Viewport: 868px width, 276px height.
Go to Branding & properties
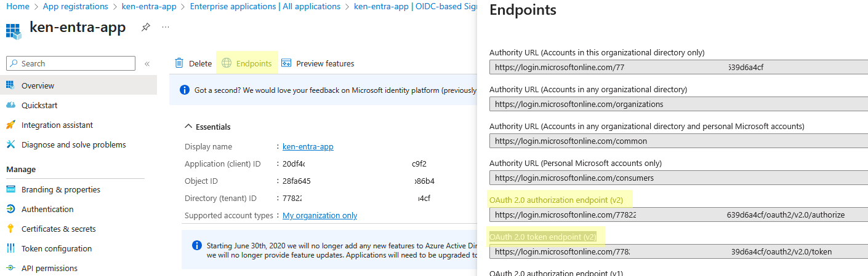60,189
